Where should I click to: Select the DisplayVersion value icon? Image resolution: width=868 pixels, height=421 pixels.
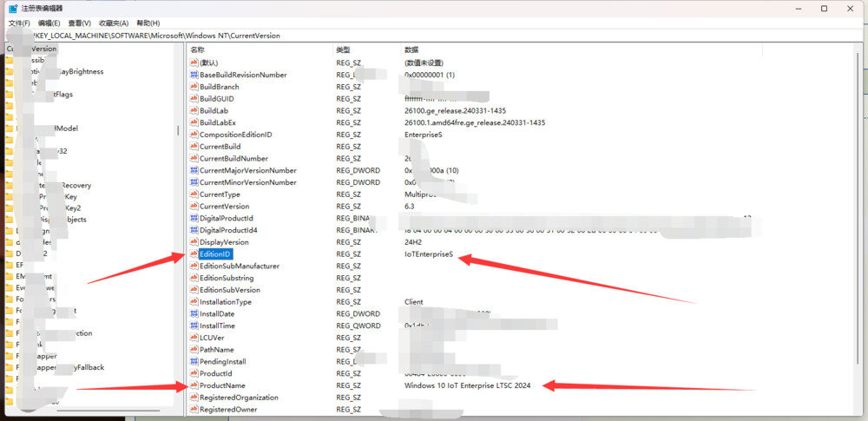pos(194,242)
